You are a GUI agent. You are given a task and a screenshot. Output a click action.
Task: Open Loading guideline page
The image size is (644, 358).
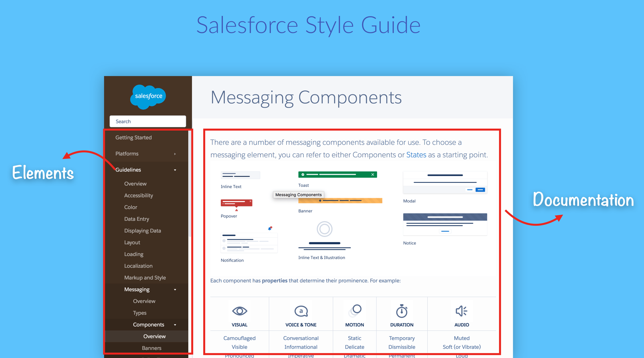click(x=134, y=254)
